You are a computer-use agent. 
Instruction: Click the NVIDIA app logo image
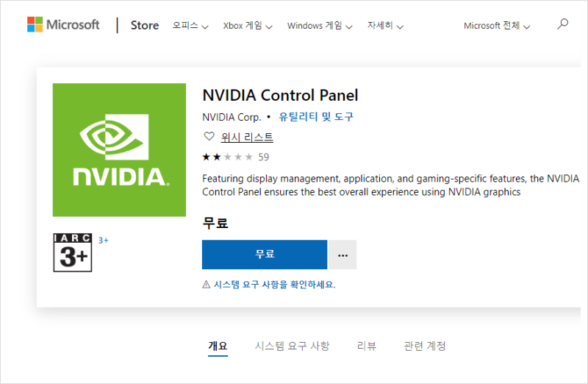pyautogui.click(x=119, y=150)
